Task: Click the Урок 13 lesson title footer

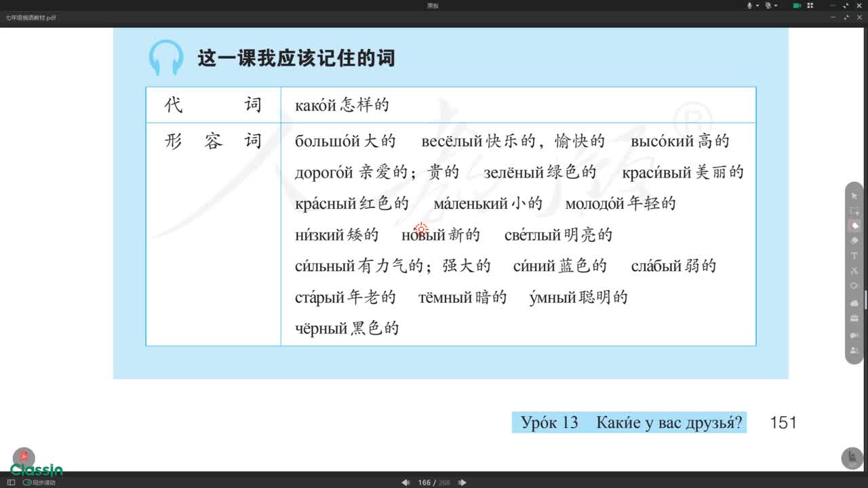Action: point(631,423)
